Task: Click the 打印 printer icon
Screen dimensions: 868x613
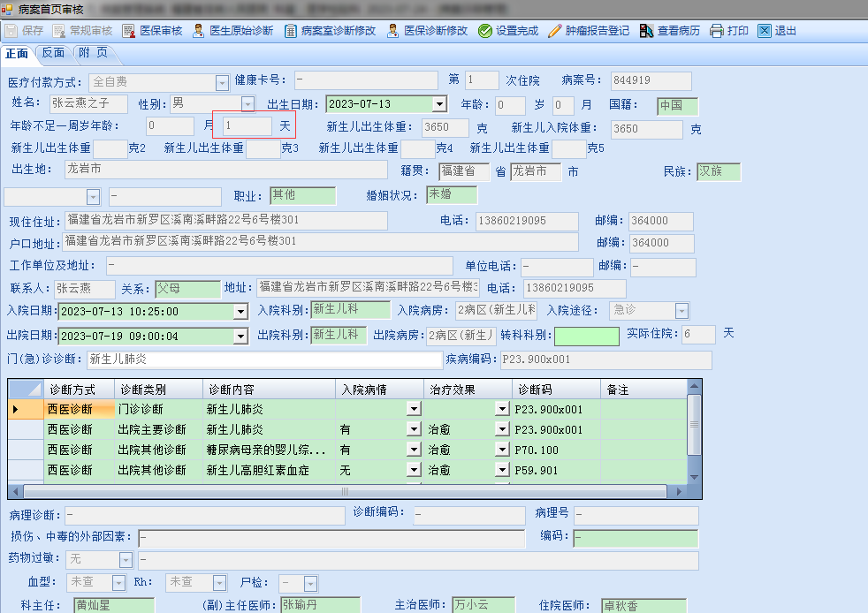Action: [716, 31]
